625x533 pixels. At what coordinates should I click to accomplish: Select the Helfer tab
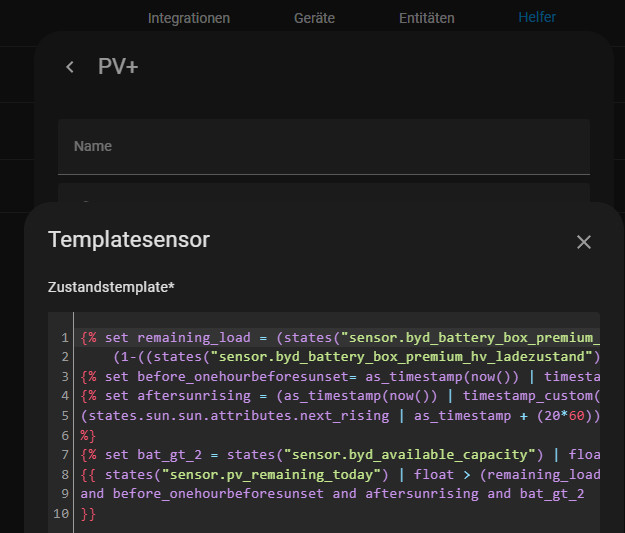pyautogui.click(x=537, y=17)
